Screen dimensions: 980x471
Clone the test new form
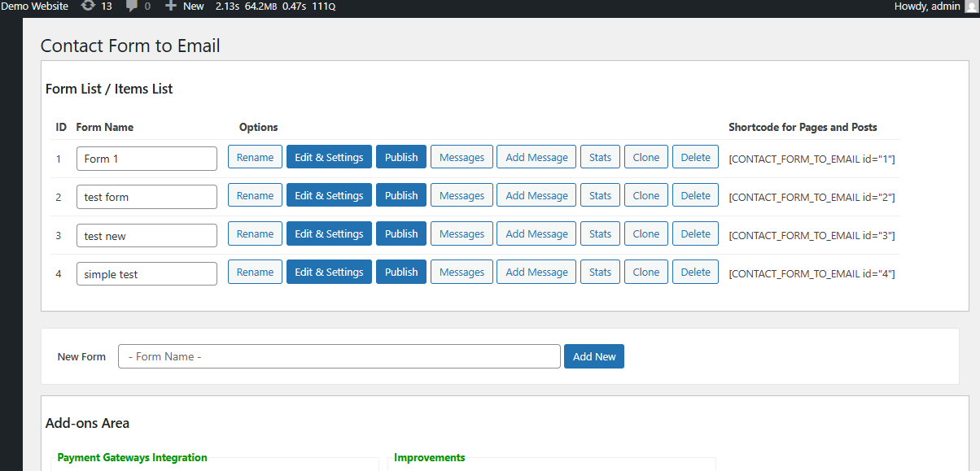(x=645, y=234)
